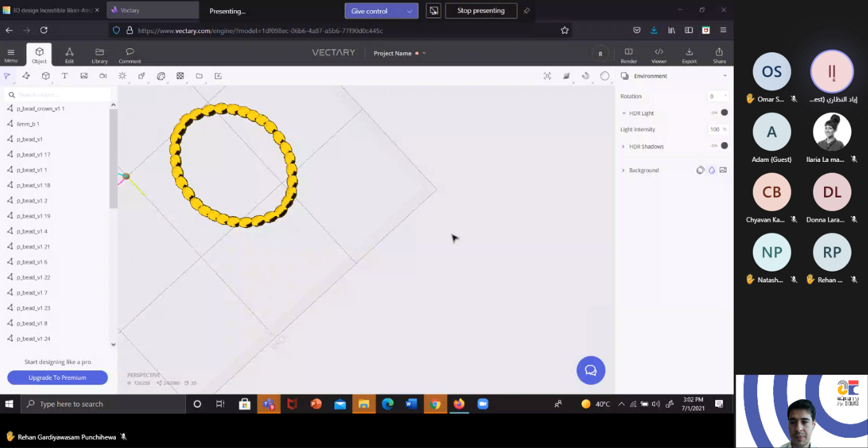Click Upgrade To Premium button
Image resolution: width=868 pixels, height=448 pixels.
click(x=57, y=377)
